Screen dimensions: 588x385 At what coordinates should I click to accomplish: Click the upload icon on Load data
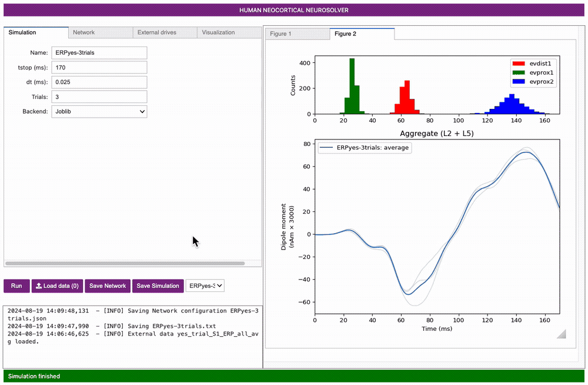tap(39, 286)
